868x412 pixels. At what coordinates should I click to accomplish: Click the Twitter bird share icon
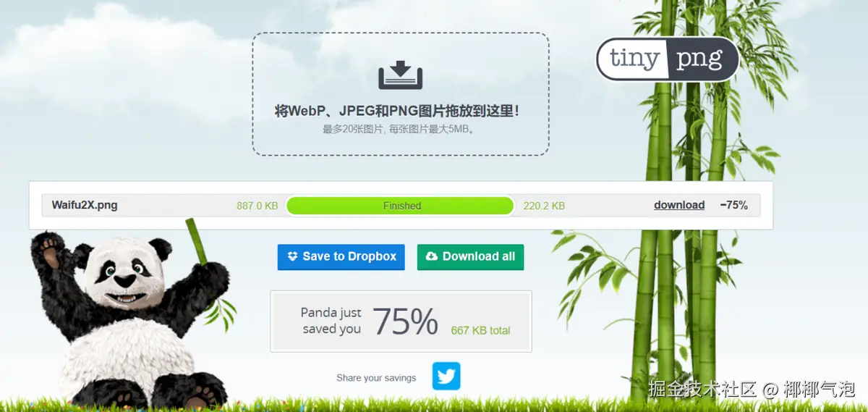coord(446,377)
